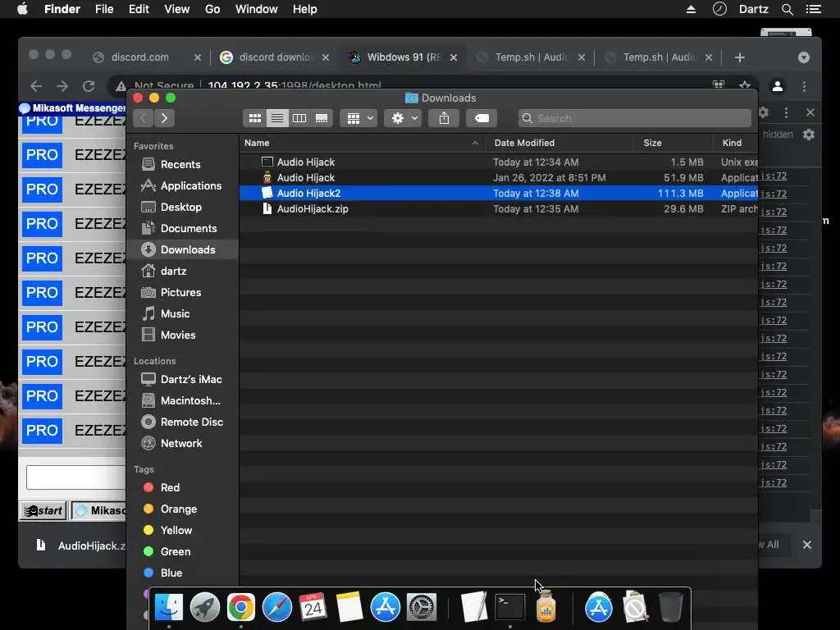
Task: Open the Apple menu
Action: (x=22, y=9)
